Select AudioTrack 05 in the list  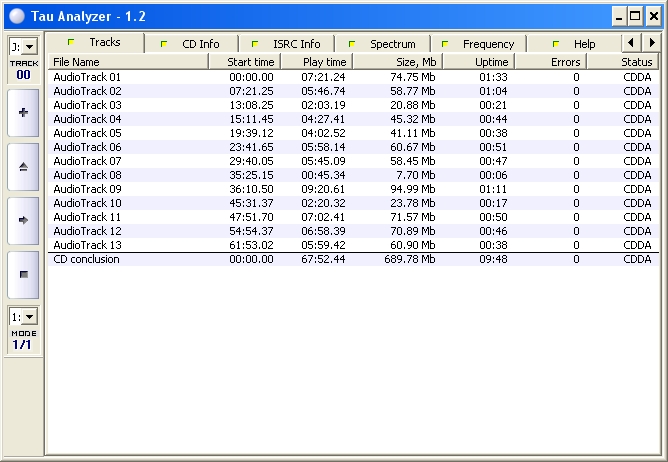point(87,133)
